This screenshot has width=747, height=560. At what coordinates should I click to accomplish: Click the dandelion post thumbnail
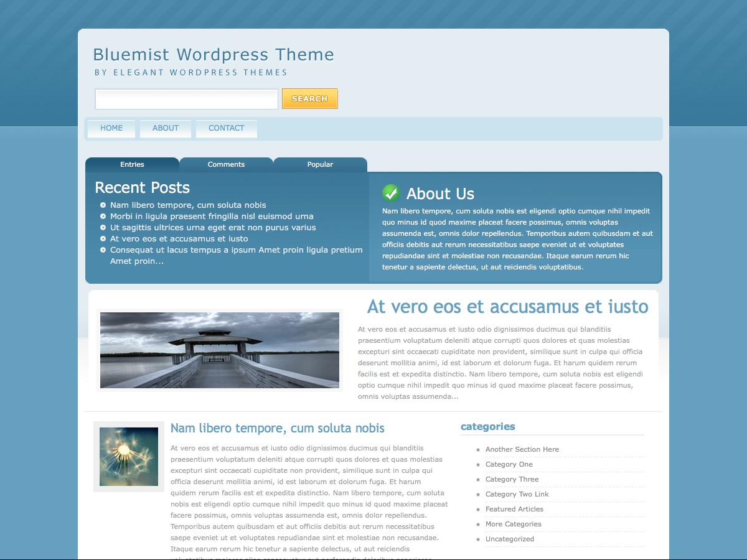[129, 457]
